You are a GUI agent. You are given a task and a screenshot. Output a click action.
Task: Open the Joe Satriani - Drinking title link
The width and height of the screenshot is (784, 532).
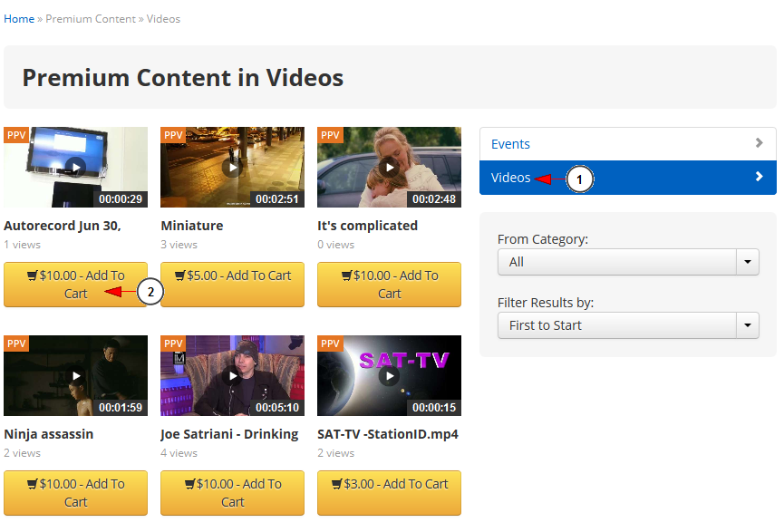[229, 434]
